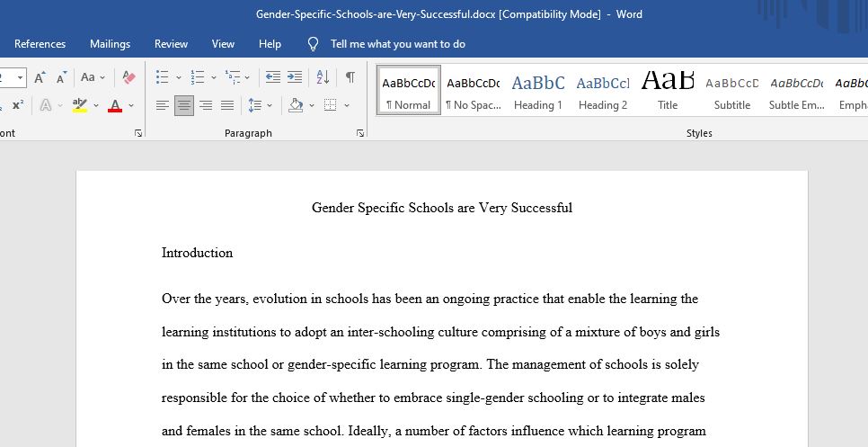
Task: Open the References tab
Action: coord(40,44)
